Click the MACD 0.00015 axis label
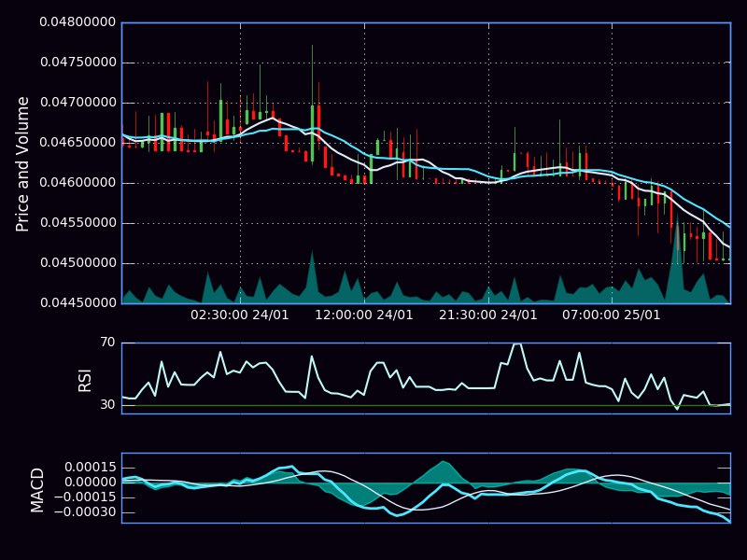 point(90,468)
